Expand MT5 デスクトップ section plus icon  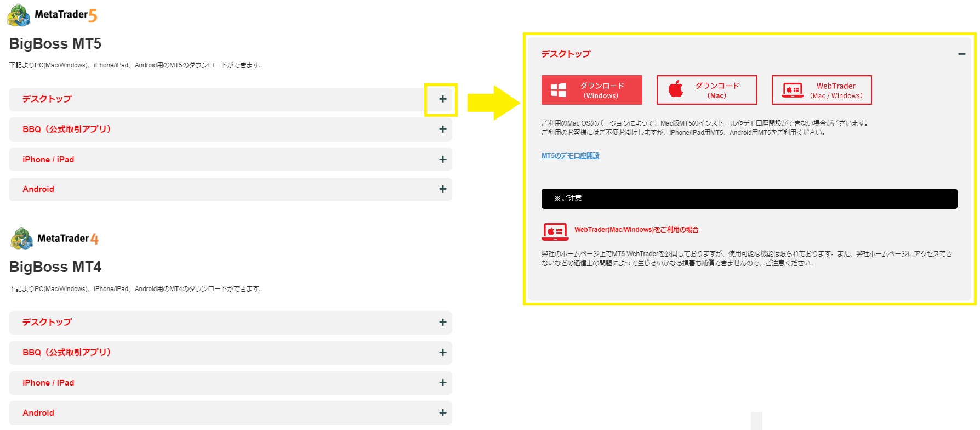pos(443,99)
